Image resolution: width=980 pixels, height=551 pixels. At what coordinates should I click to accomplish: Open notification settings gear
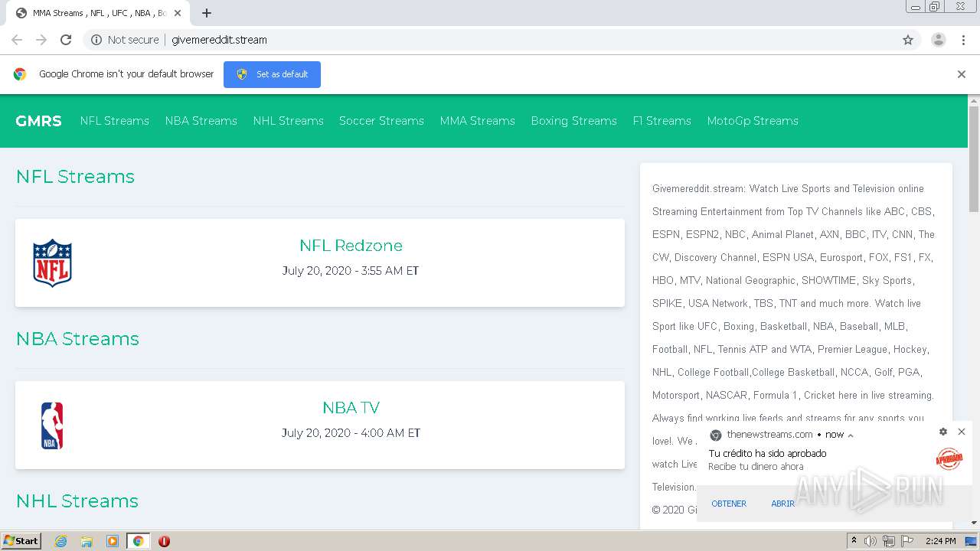click(943, 432)
